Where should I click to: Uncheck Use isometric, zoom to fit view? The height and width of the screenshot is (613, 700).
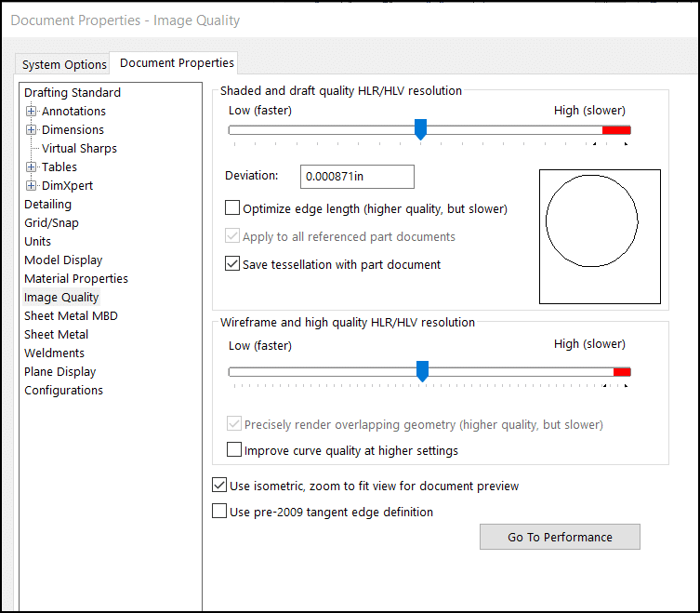pyautogui.click(x=219, y=486)
